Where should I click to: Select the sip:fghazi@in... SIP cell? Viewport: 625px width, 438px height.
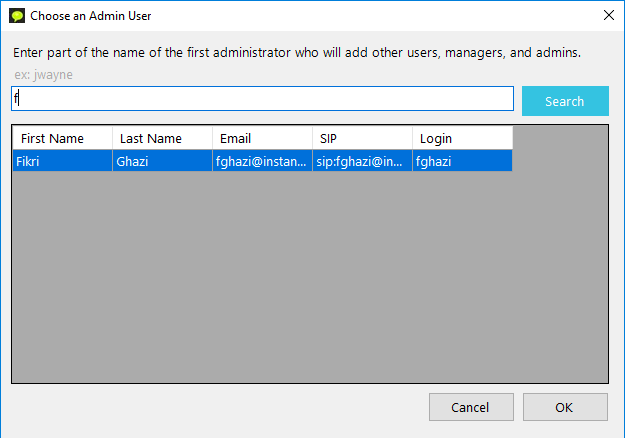point(363,161)
